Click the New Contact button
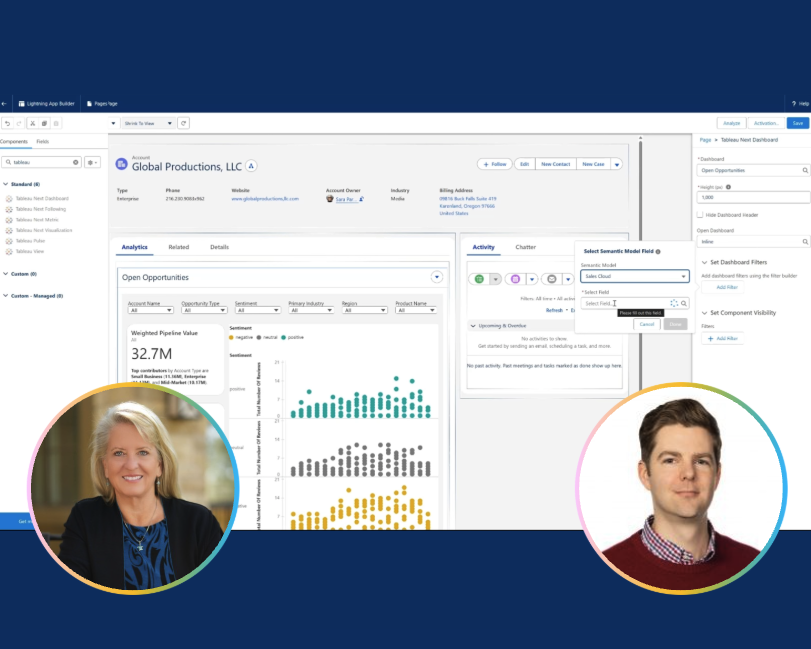 click(x=555, y=164)
